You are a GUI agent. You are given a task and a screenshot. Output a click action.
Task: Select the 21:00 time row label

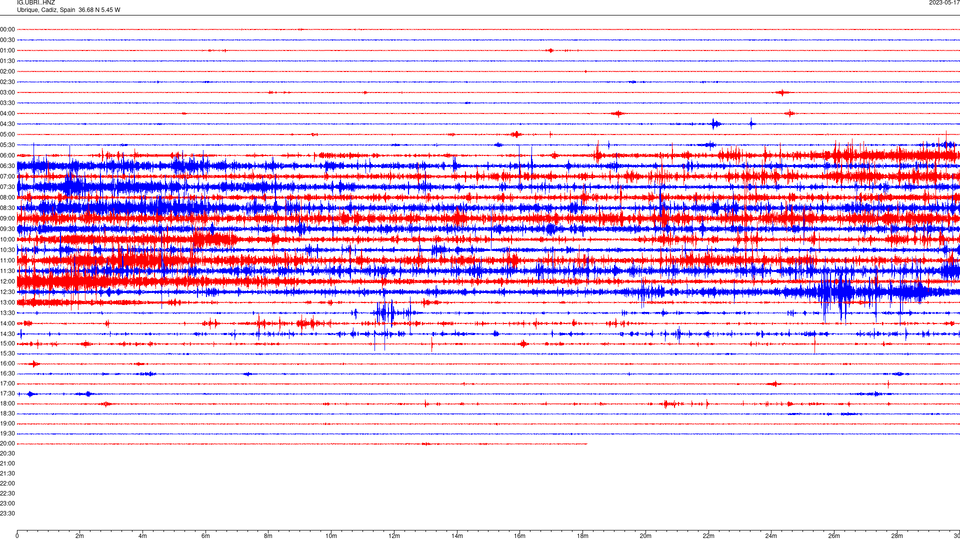(7, 463)
